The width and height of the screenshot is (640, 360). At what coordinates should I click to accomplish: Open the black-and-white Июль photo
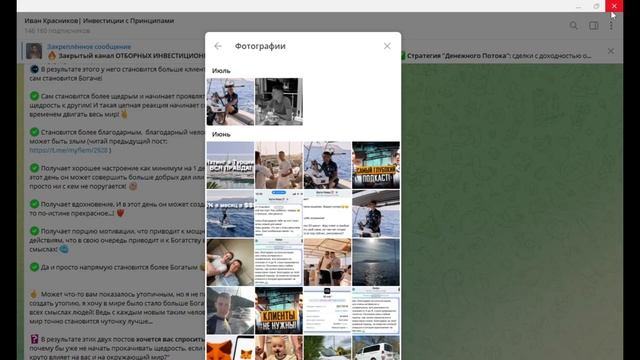tap(279, 102)
